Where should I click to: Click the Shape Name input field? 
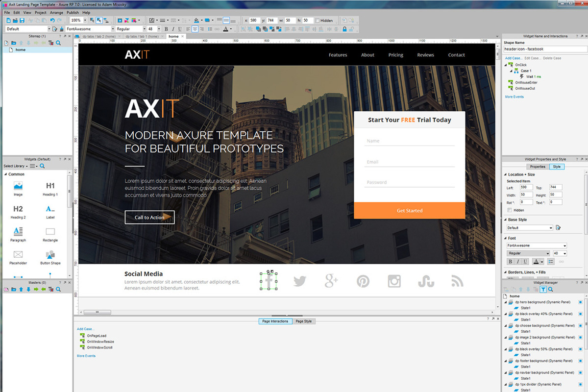point(545,49)
